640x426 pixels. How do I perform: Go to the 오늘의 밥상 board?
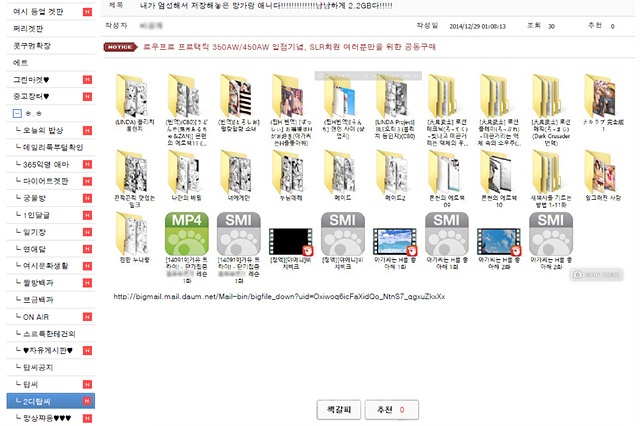click(43, 130)
